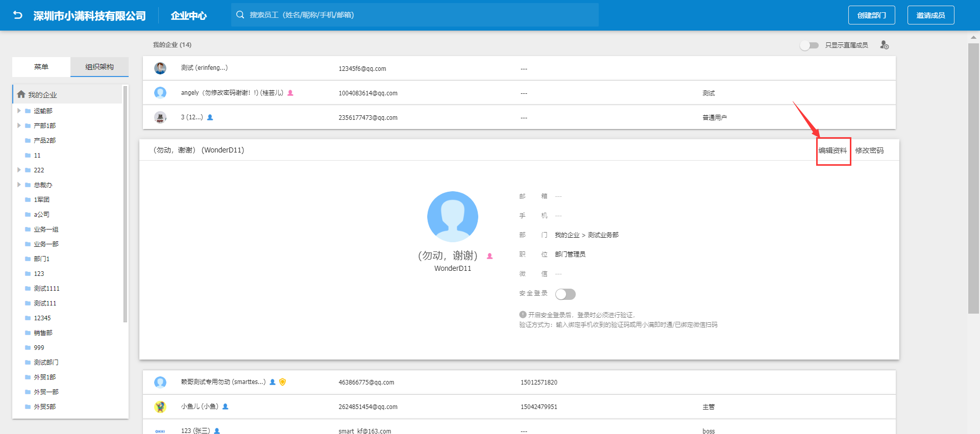Click the back arrow icon in header

pos(18,15)
